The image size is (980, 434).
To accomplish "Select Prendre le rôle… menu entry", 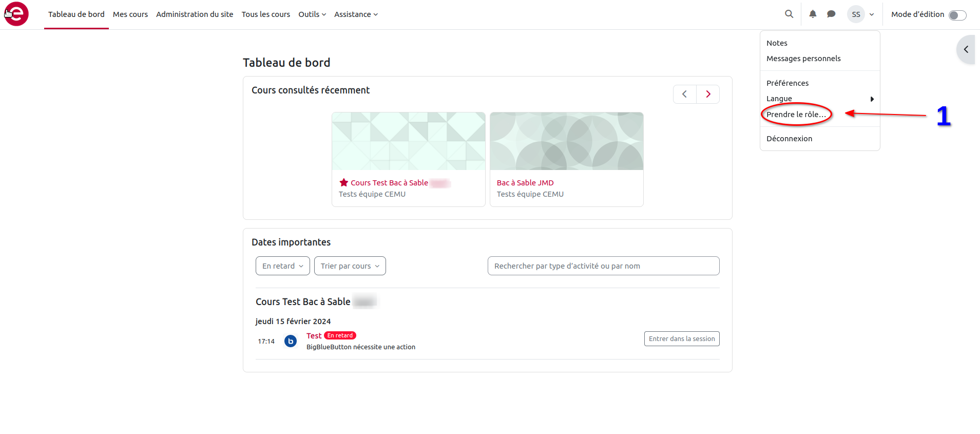I will 796,115.
